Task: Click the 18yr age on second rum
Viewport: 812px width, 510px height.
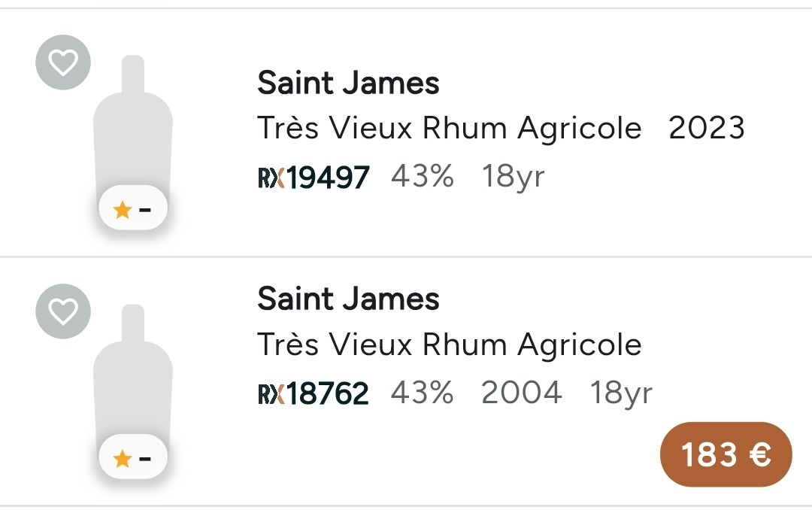Action: (x=620, y=393)
